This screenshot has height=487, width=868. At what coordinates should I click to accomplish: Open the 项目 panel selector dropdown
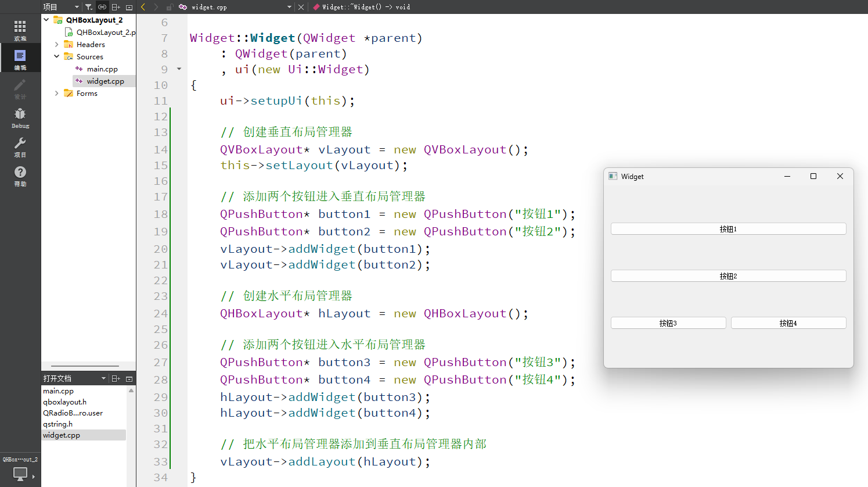75,6
